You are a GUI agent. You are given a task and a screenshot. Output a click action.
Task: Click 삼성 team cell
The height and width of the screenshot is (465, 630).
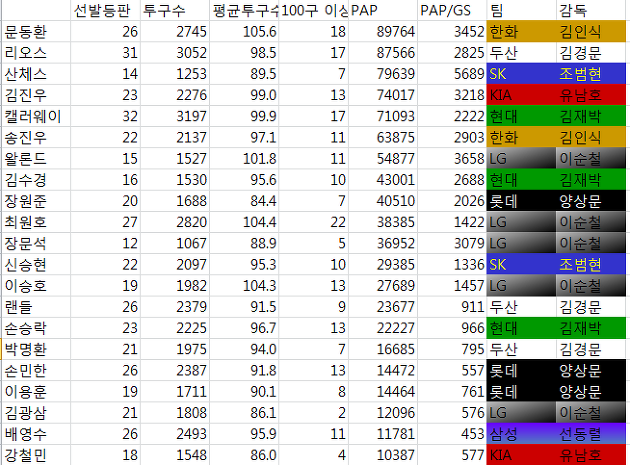coord(521,434)
